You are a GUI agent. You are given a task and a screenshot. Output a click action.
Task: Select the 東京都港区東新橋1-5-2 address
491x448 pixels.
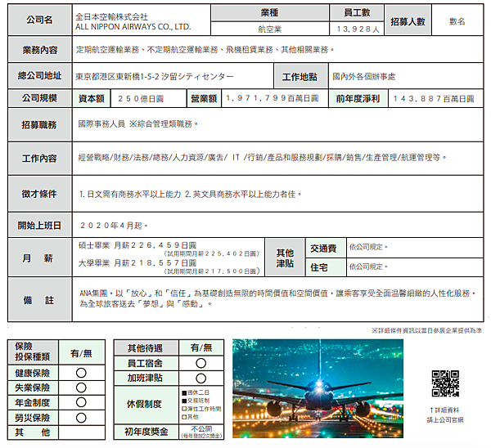coord(155,77)
